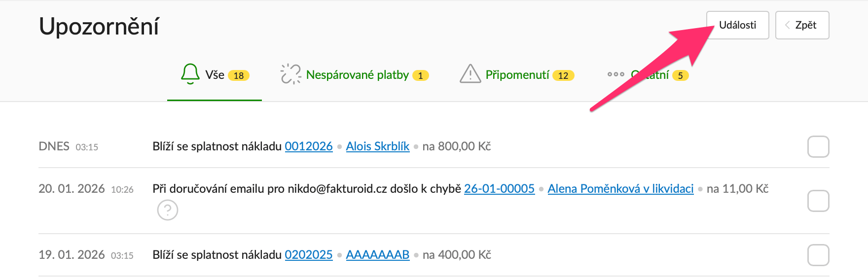Open contact link AAAAAAAB
The height and width of the screenshot is (280, 868).
(378, 255)
